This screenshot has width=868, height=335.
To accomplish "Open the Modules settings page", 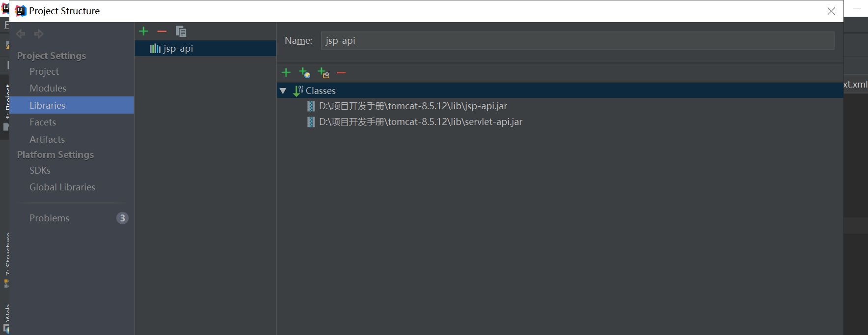I will 48,89.
